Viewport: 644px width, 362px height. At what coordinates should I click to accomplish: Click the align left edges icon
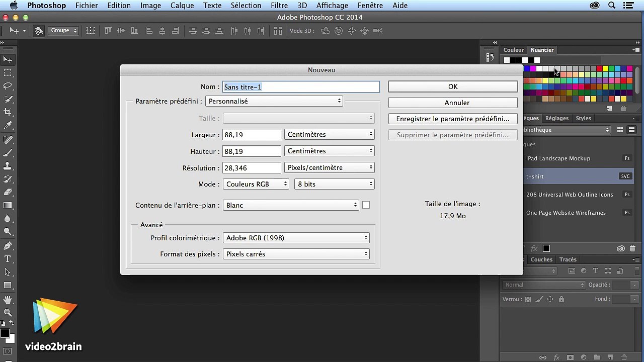(x=149, y=31)
